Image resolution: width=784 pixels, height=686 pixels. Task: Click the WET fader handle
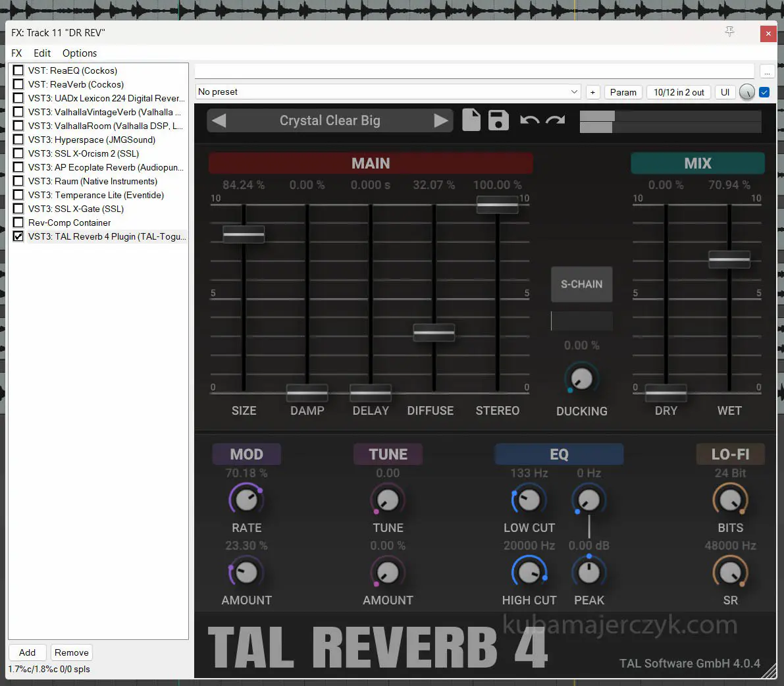[729, 259]
